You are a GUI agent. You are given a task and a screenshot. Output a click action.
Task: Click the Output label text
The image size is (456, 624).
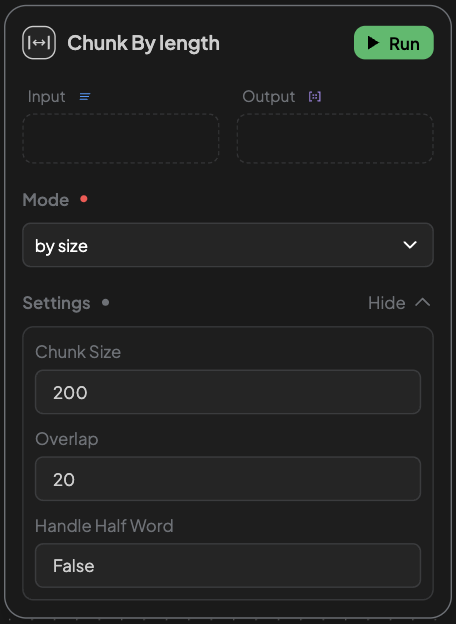(269, 97)
